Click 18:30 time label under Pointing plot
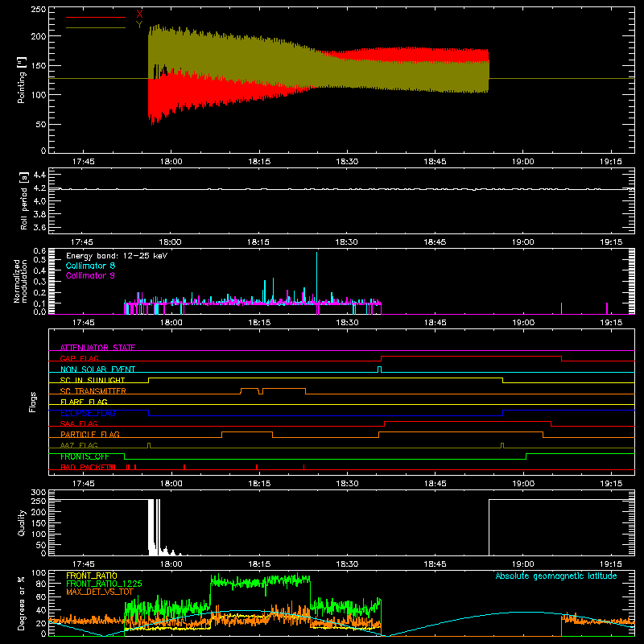Image resolution: width=644 pixels, height=644 pixels. tap(347, 162)
